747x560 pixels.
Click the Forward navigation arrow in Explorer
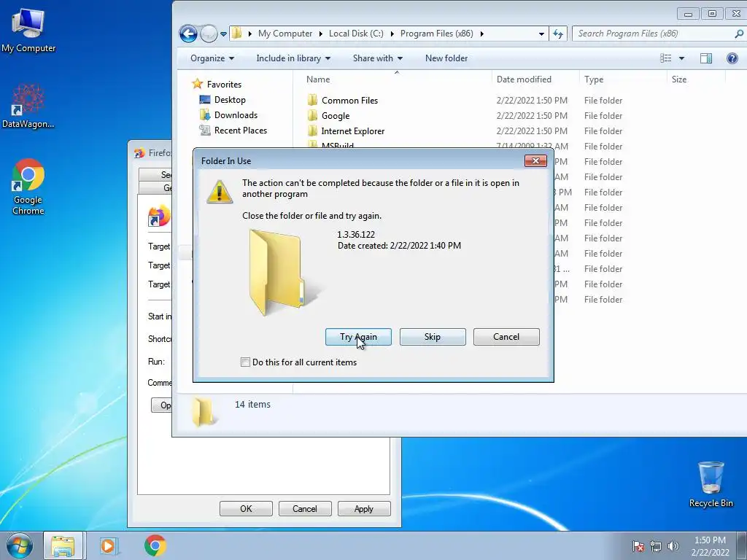click(209, 34)
